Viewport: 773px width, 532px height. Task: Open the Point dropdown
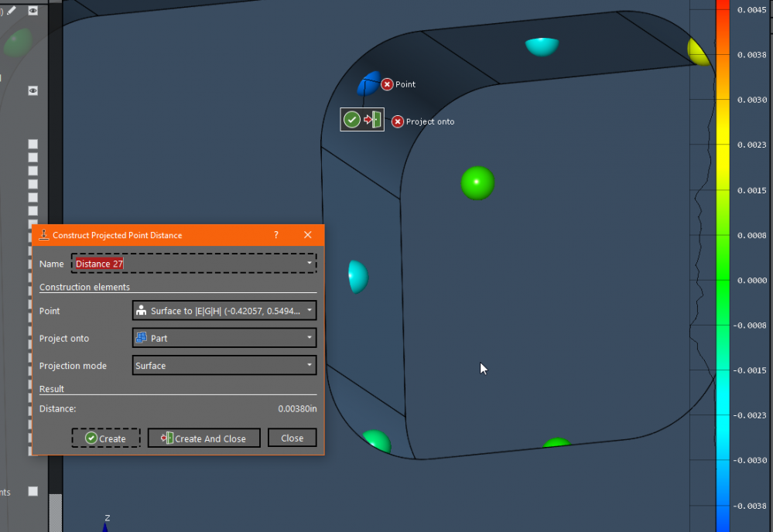point(224,311)
